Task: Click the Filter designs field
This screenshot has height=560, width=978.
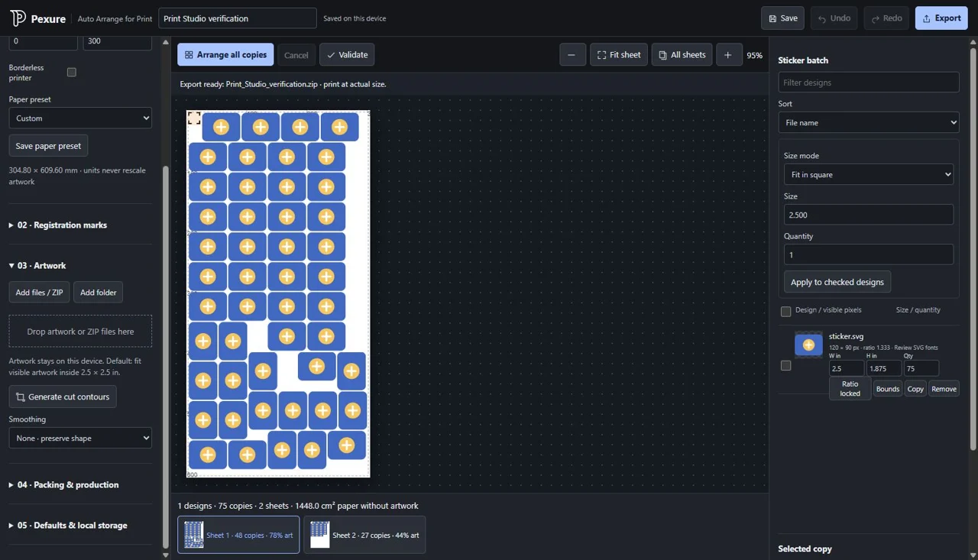Action: [x=869, y=83]
